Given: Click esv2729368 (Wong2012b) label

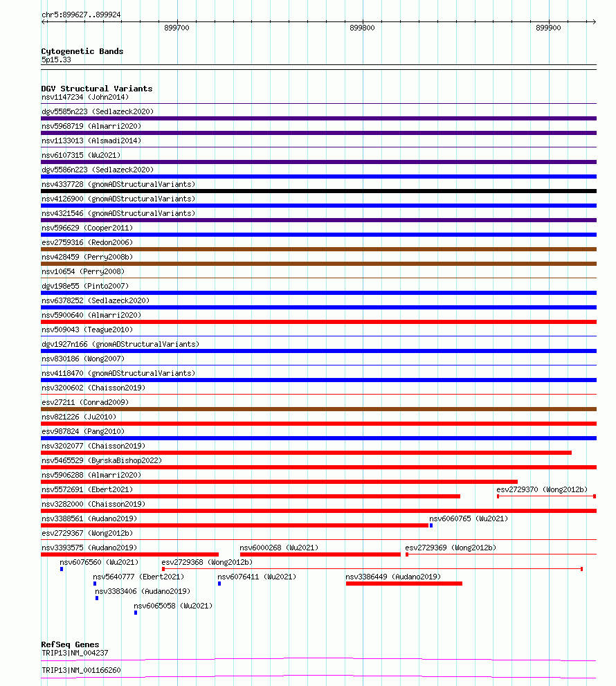Looking at the screenshot, I should point(207,562).
